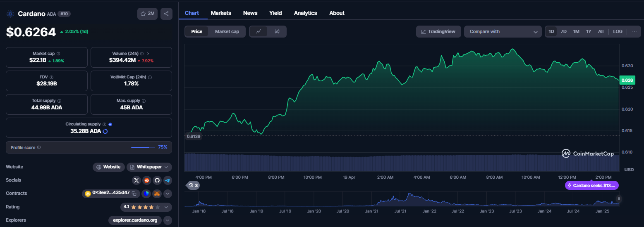The height and width of the screenshot is (227, 644).
Task: Open the Cardano Website link
Action: pos(109,167)
